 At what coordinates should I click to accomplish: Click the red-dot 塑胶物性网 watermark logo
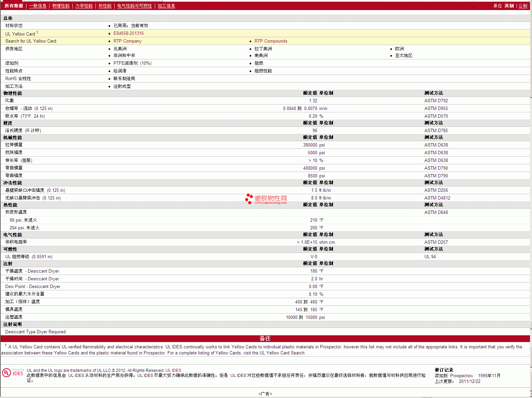pyautogui.click(x=266, y=199)
